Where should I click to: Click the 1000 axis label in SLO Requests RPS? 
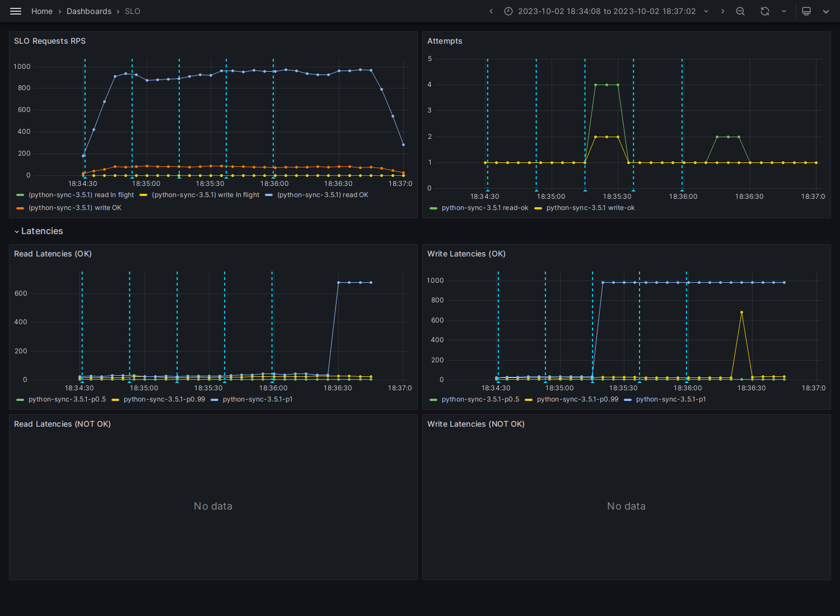point(22,67)
